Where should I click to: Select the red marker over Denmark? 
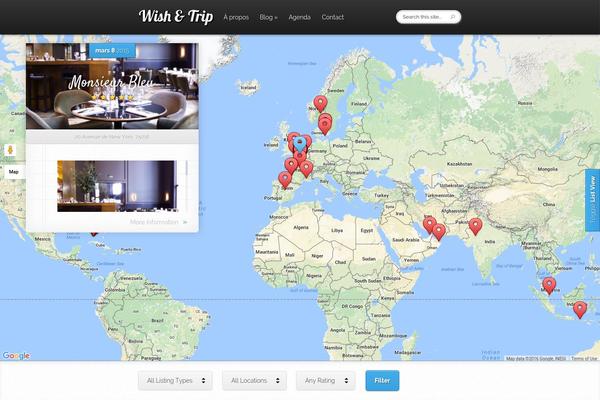click(x=325, y=126)
